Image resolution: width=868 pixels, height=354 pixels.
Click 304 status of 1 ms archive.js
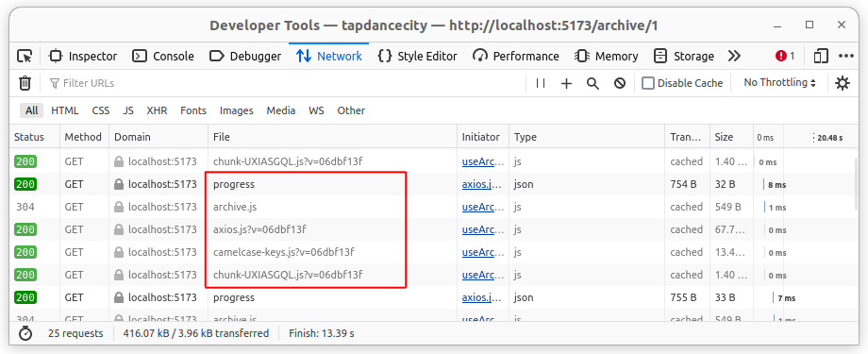tap(25, 207)
